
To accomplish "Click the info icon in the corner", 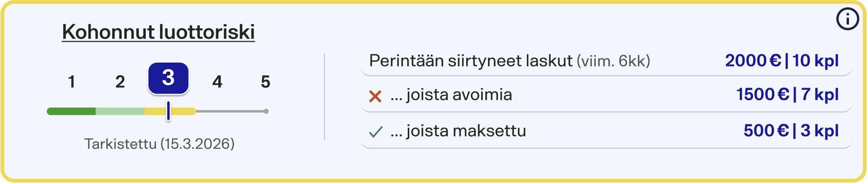I will (x=847, y=19).
